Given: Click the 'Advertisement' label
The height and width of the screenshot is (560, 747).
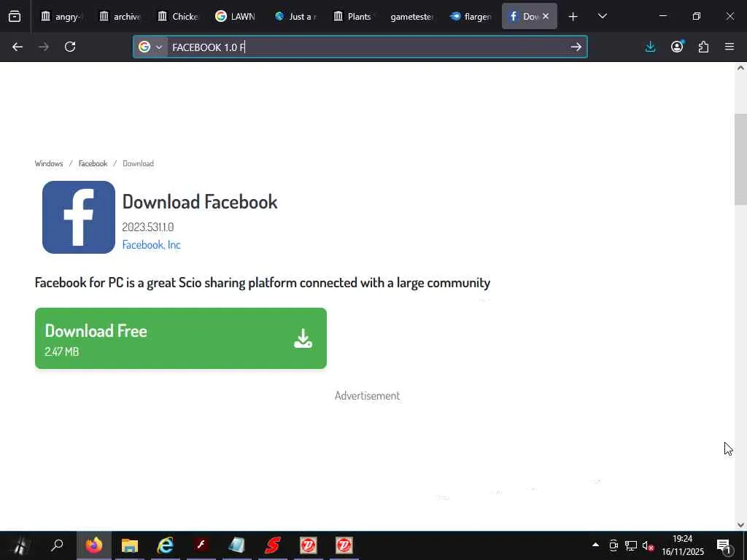Looking at the screenshot, I should tap(367, 396).
